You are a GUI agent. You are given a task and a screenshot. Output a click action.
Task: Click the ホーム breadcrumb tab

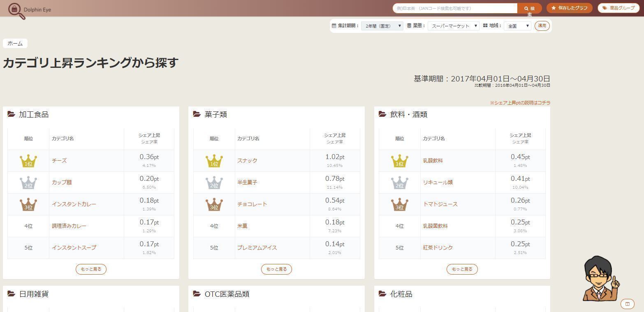pos(15,43)
